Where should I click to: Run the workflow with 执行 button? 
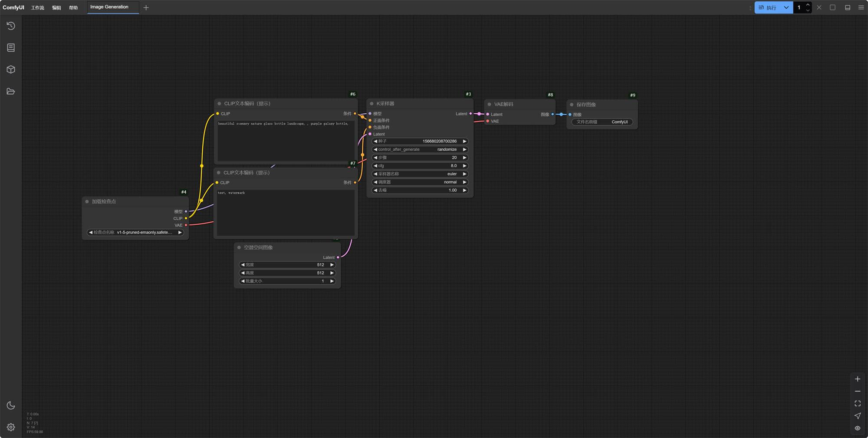(768, 7)
